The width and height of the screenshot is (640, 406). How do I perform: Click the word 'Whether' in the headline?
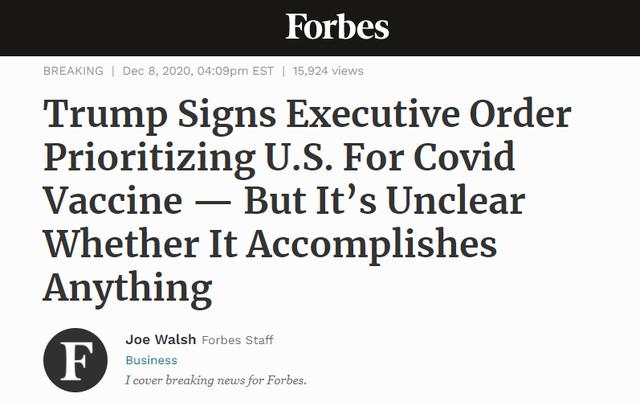pyautogui.click(x=121, y=243)
